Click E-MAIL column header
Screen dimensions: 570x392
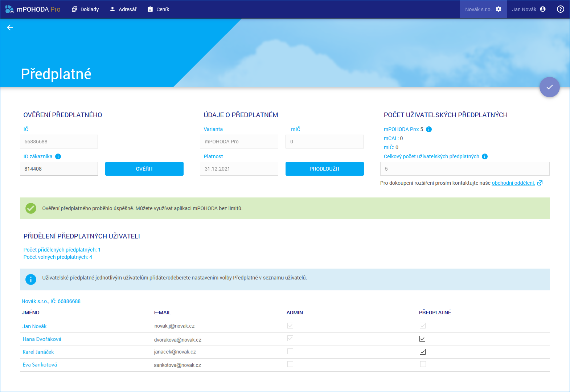(163, 313)
